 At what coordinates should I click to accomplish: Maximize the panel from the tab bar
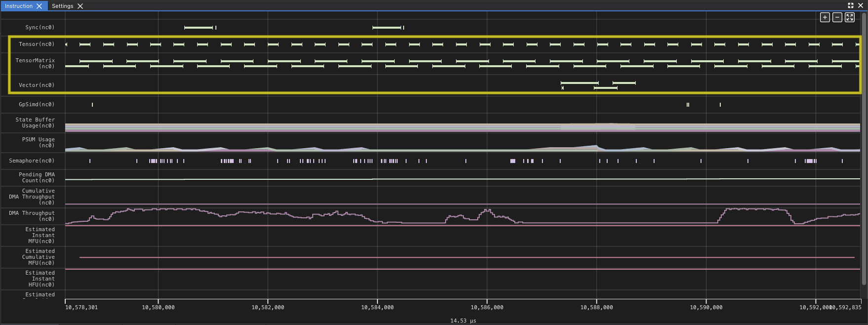(851, 5)
